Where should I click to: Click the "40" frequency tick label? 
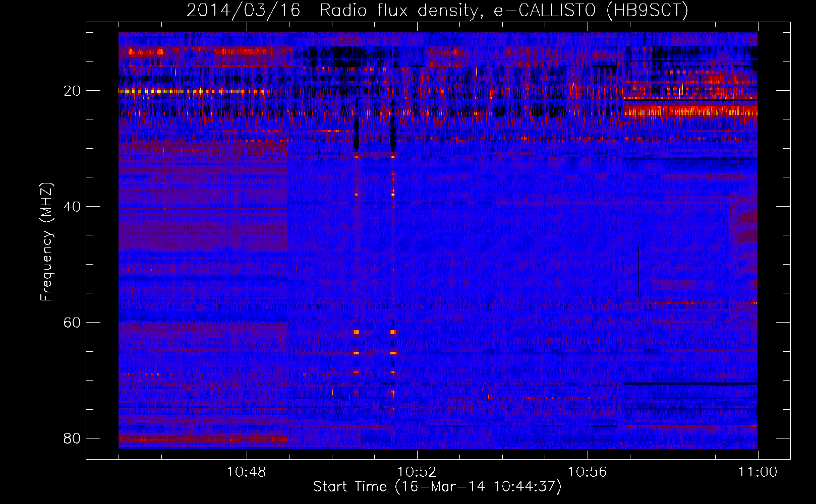point(72,207)
